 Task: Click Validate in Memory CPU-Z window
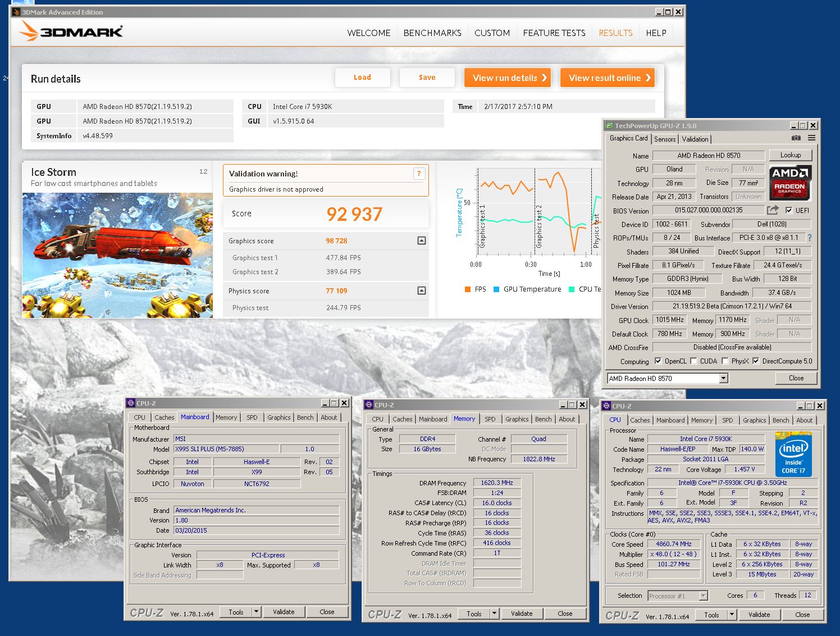[522, 614]
